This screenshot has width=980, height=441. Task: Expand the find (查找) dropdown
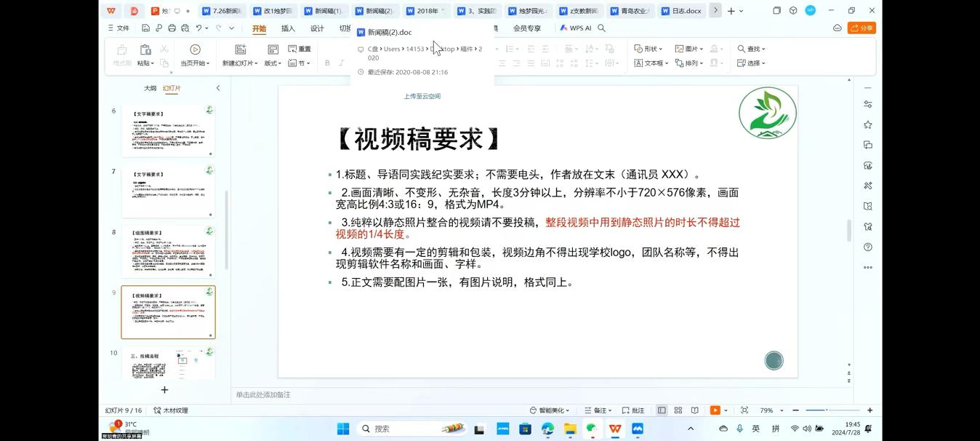pyautogui.click(x=752, y=49)
